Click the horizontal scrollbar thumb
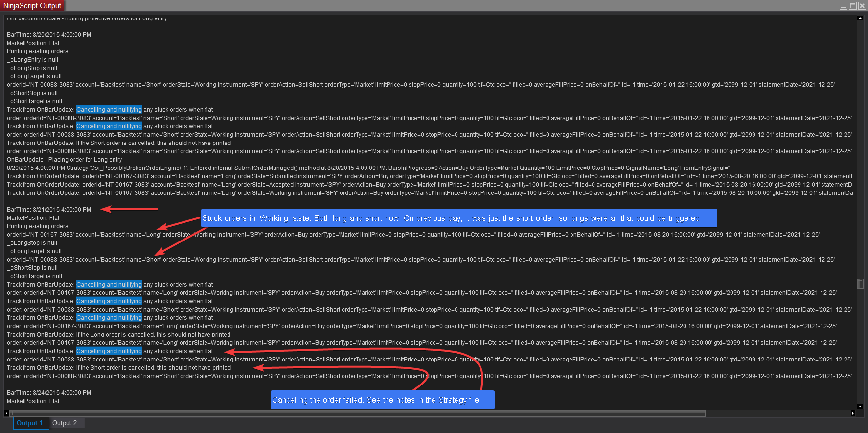Screen dimensions: 868x433 point(358,413)
